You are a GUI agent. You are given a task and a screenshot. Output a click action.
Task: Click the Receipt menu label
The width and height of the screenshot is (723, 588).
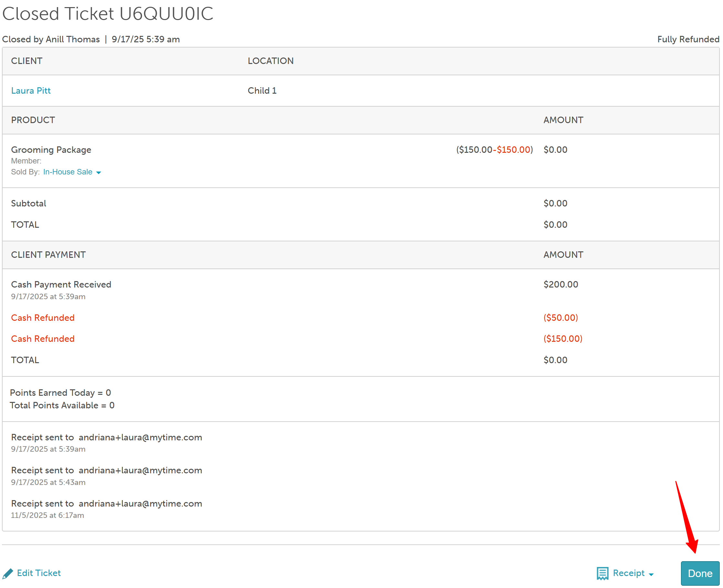point(629,573)
